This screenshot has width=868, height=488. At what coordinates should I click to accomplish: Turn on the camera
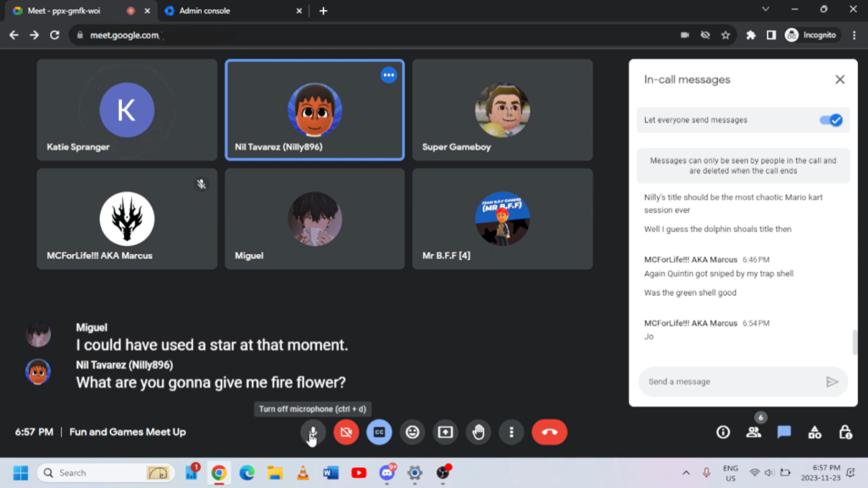(346, 432)
